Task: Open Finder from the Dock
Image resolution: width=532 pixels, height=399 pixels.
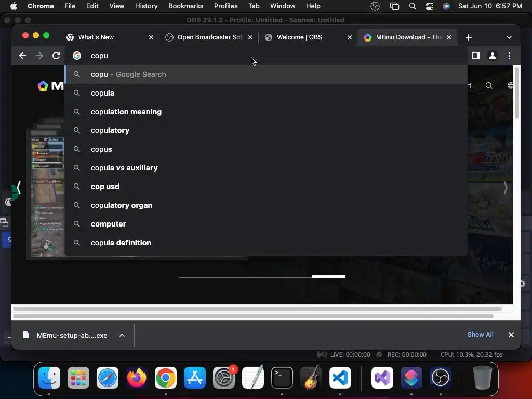Action: (49, 377)
